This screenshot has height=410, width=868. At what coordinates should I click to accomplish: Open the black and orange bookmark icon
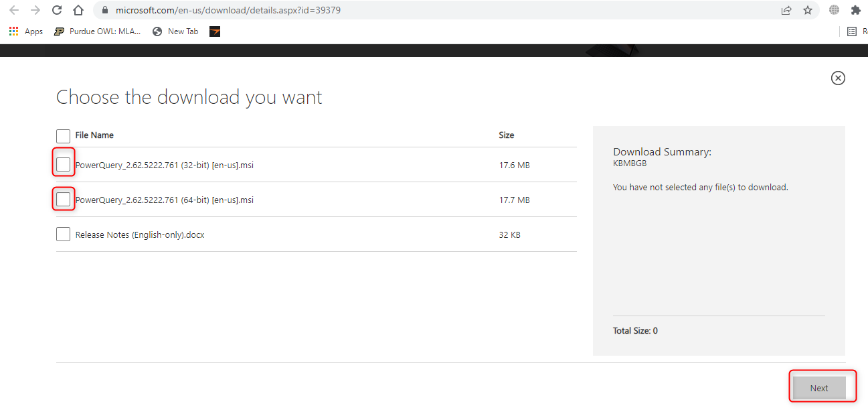[x=215, y=31]
